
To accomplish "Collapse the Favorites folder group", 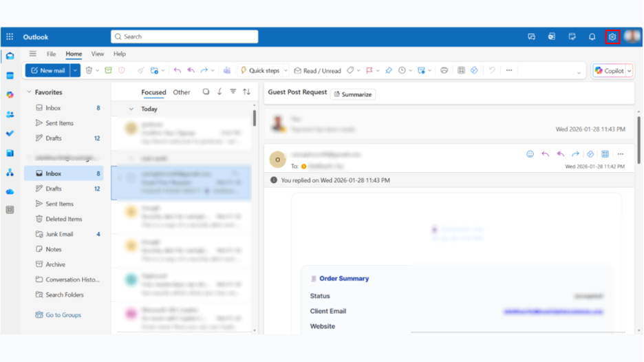I will (29, 92).
